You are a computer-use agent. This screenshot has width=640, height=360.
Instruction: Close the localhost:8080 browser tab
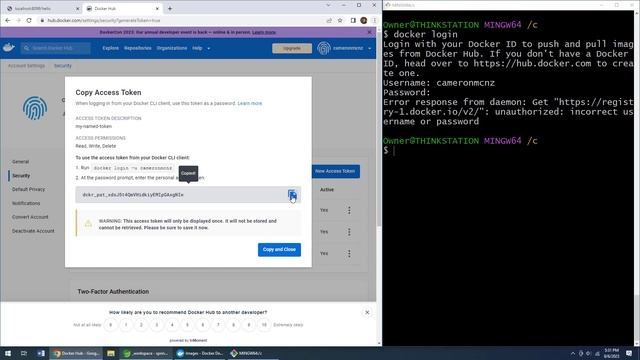point(78,9)
